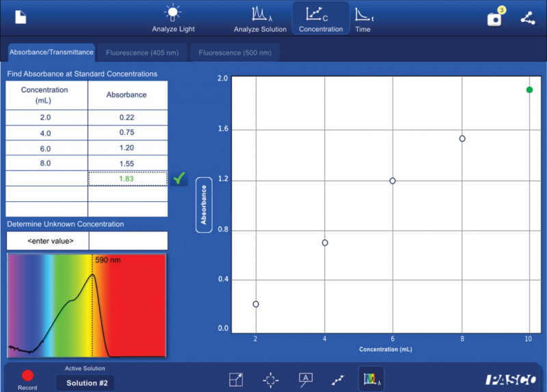Open Analyze Solution mode
This screenshot has height=392, width=547.
(x=260, y=18)
